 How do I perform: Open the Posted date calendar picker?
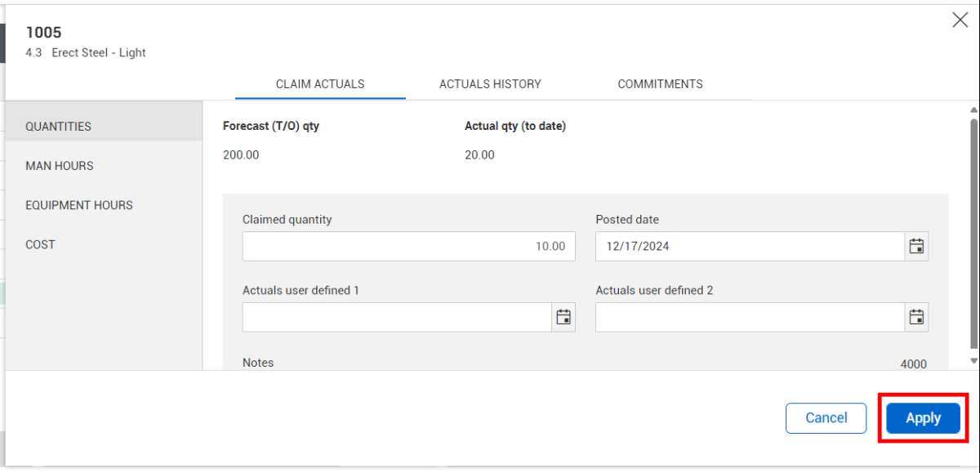tap(916, 246)
